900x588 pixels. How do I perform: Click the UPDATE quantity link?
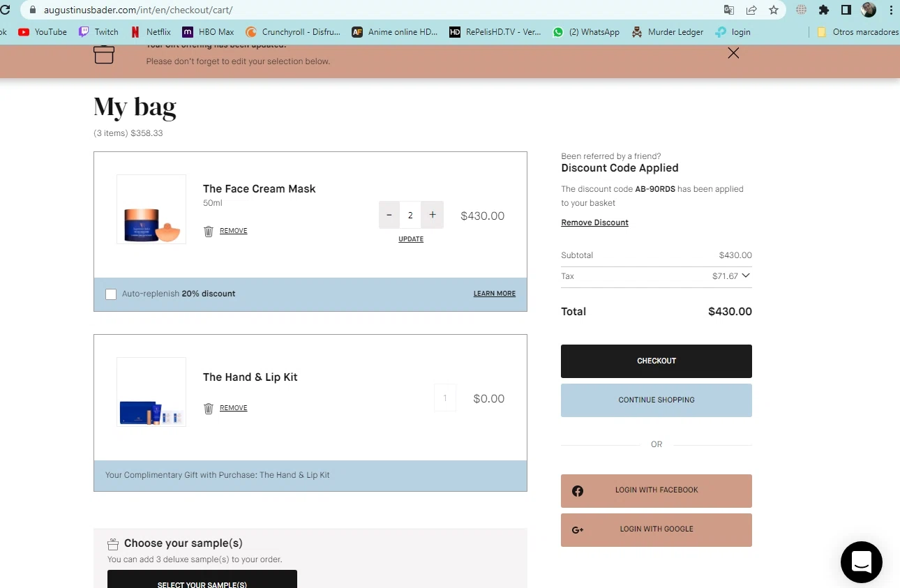pyautogui.click(x=411, y=239)
